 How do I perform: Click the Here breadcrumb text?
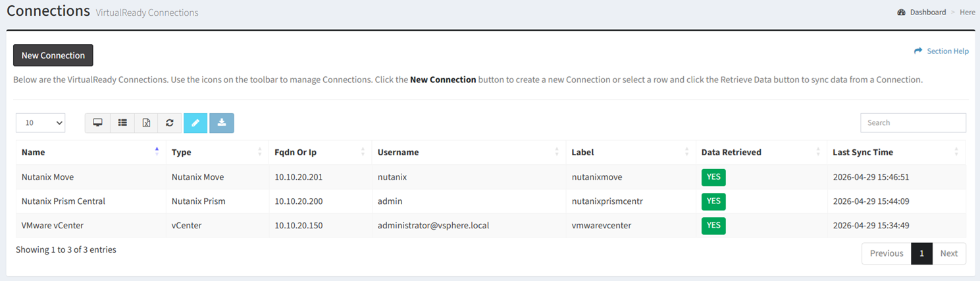(967, 12)
